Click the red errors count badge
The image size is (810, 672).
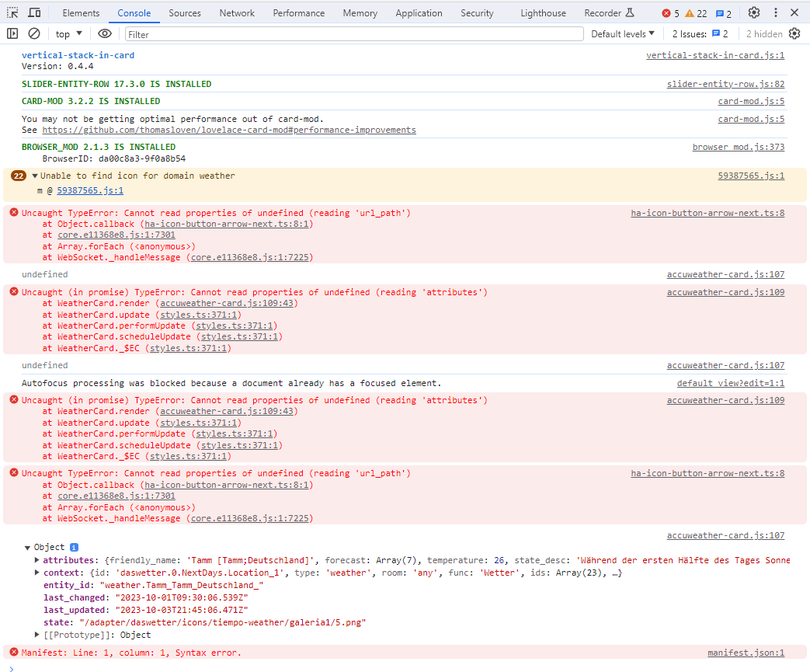670,13
